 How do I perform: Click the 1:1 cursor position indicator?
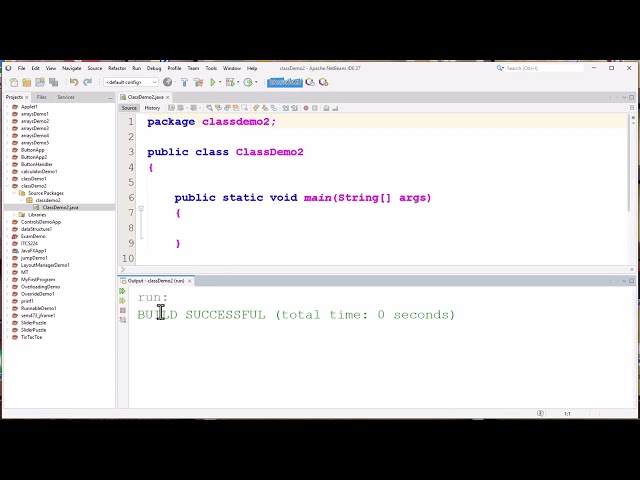point(567,414)
